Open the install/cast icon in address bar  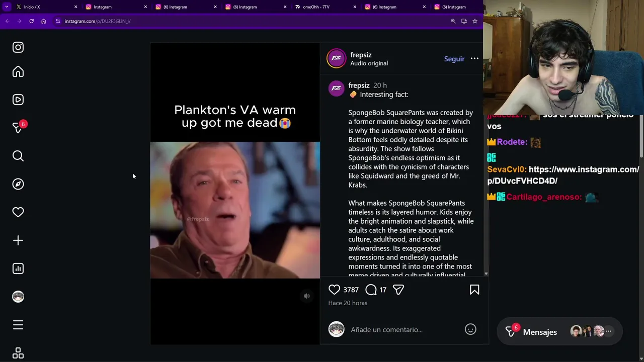coord(464,21)
